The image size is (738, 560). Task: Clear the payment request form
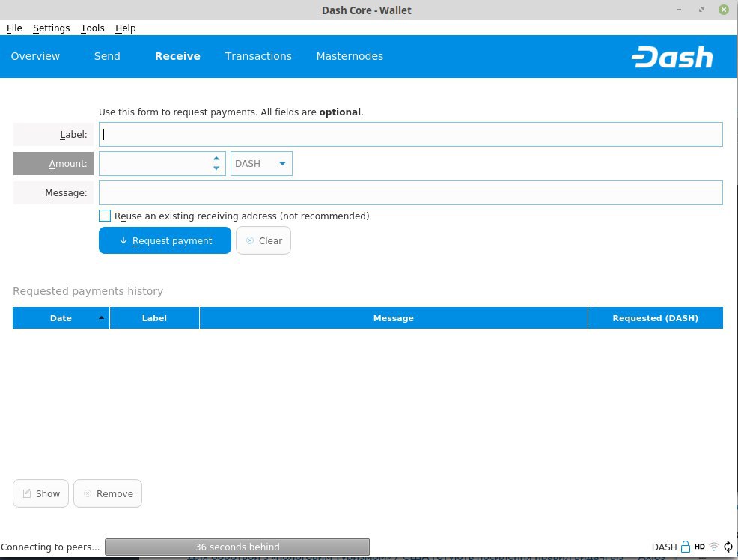tap(263, 240)
